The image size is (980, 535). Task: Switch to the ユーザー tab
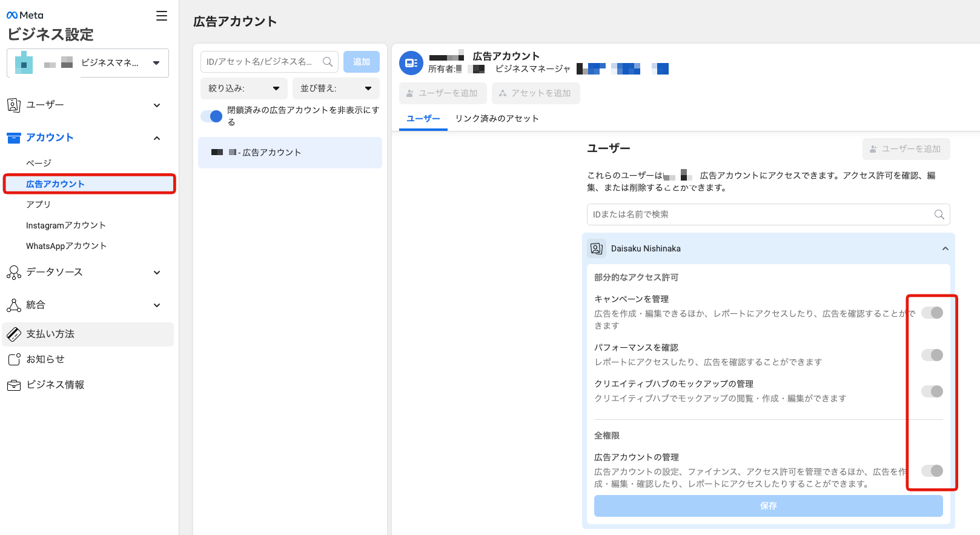(x=423, y=118)
